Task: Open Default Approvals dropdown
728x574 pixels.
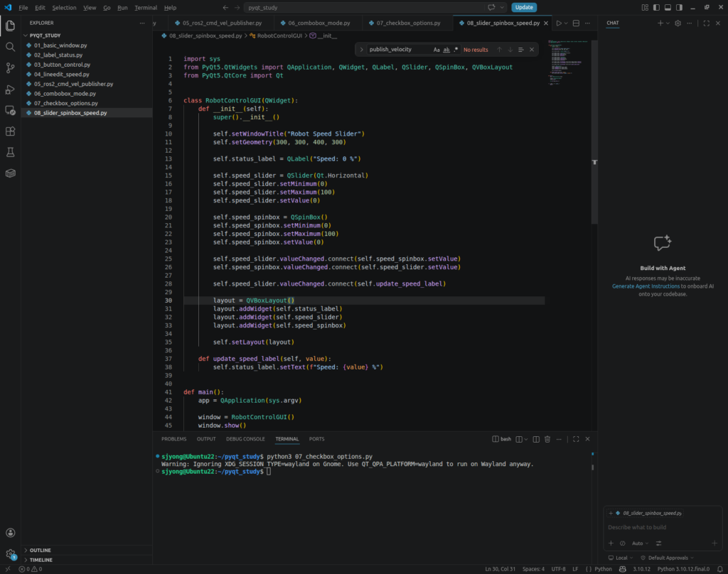Action: point(667,558)
